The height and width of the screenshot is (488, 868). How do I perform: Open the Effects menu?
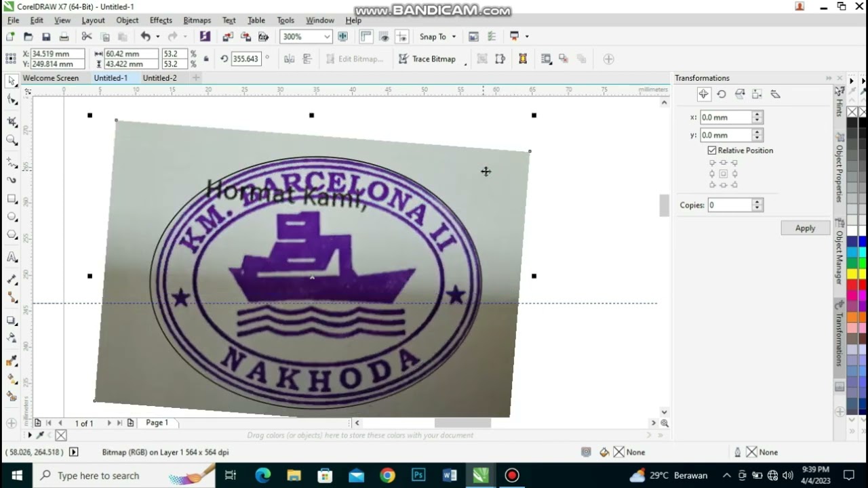(161, 20)
